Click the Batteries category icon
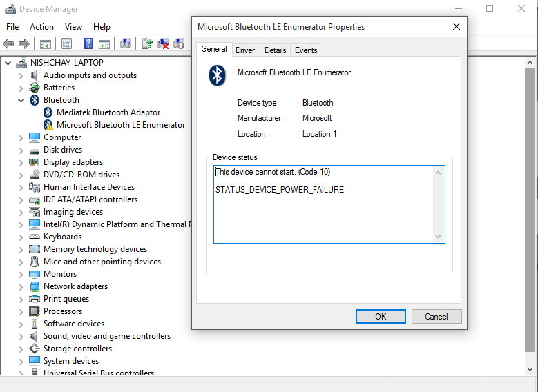538x392 pixels. point(34,88)
